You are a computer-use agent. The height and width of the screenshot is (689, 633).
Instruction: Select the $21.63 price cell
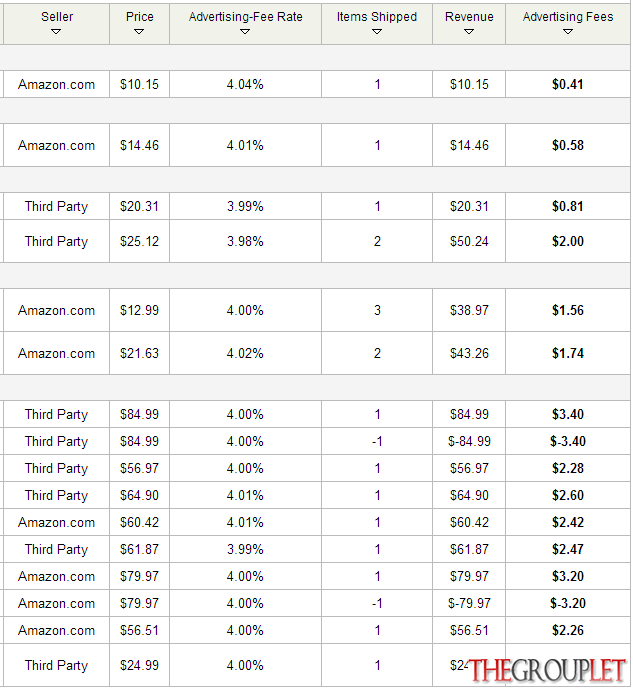point(139,353)
